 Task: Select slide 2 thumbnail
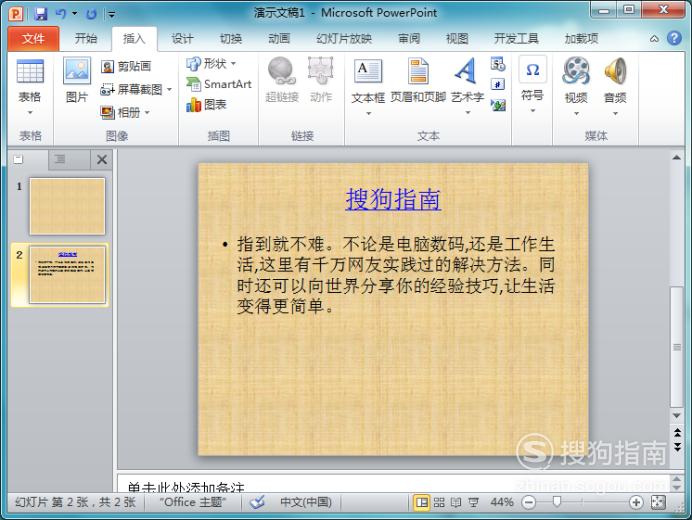point(67,275)
